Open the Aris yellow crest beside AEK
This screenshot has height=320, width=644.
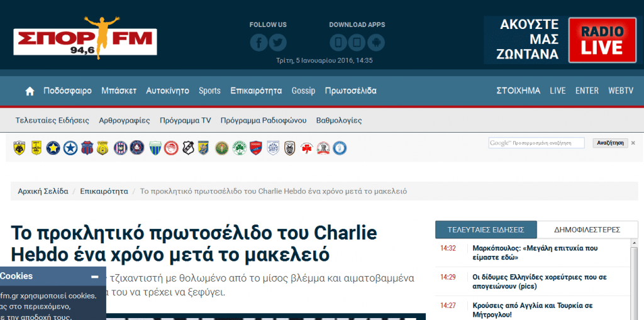(36, 148)
